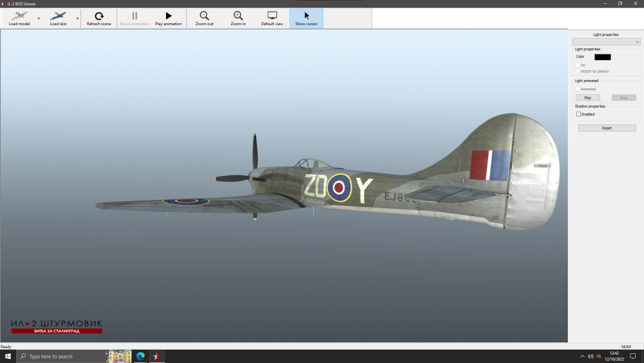This screenshot has height=363, width=644.
Task: Open Microsoft Edge from the taskbar
Action: tap(140, 357)
